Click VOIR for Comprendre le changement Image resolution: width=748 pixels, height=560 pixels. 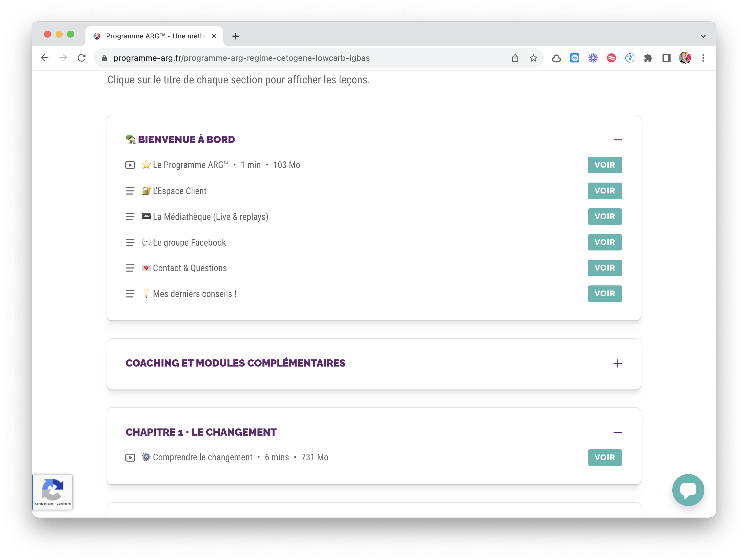point(605,457)
